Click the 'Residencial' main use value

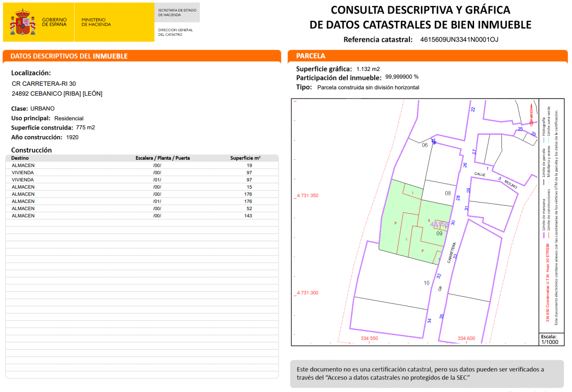(69, 119)
